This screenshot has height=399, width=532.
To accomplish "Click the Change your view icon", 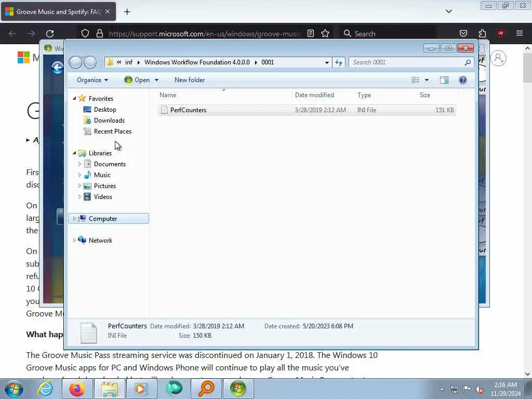I will (x=416, y=80).
